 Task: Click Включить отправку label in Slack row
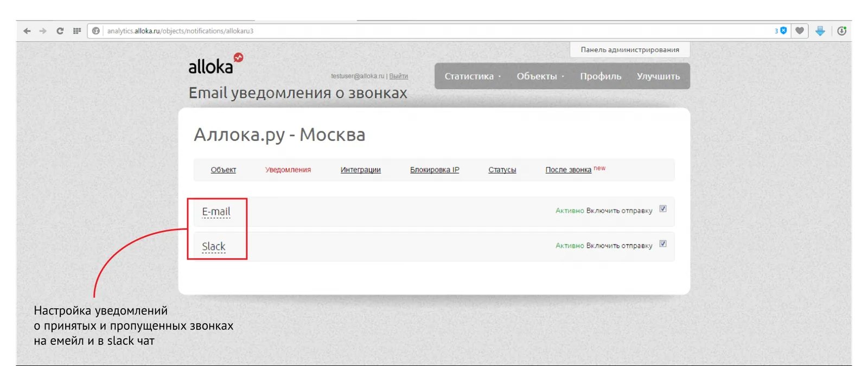pyautogui.click(x=620, y=246)
